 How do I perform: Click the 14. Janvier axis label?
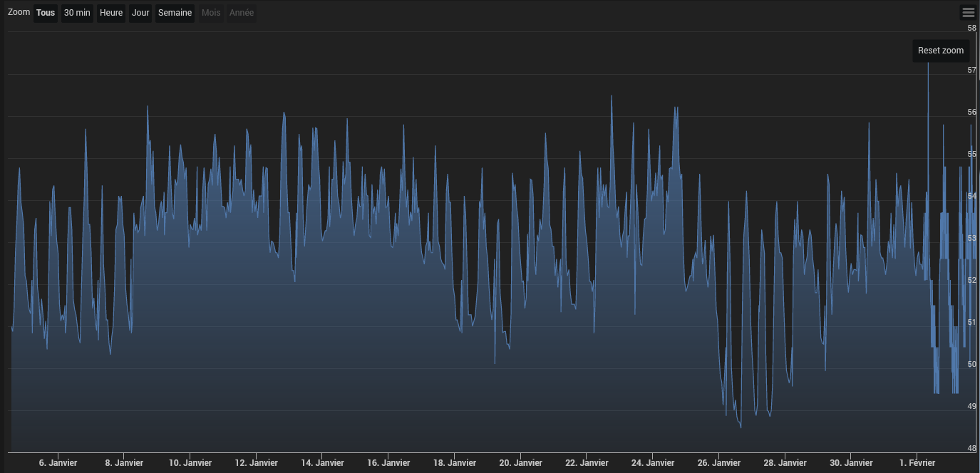click(x=322, y=463)
